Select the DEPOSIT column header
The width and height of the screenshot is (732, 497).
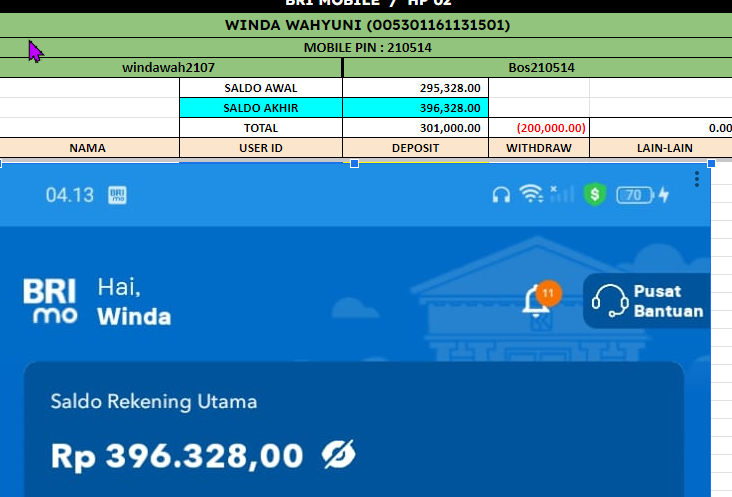pos(415,148)
